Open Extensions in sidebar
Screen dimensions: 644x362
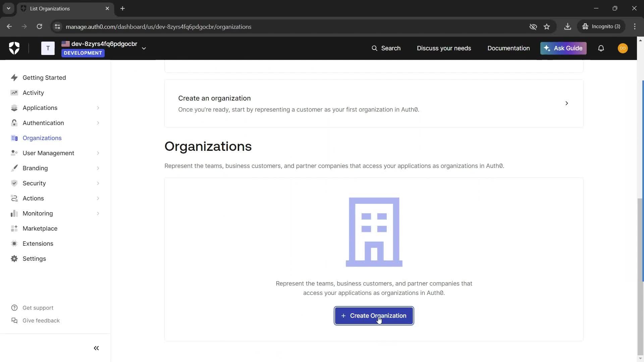tap(38, 244)
